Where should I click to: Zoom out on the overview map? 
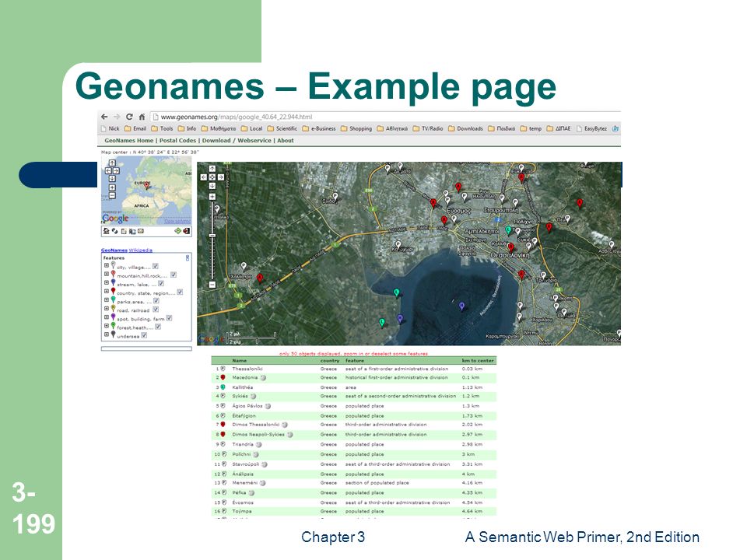(x=112, y=196)
